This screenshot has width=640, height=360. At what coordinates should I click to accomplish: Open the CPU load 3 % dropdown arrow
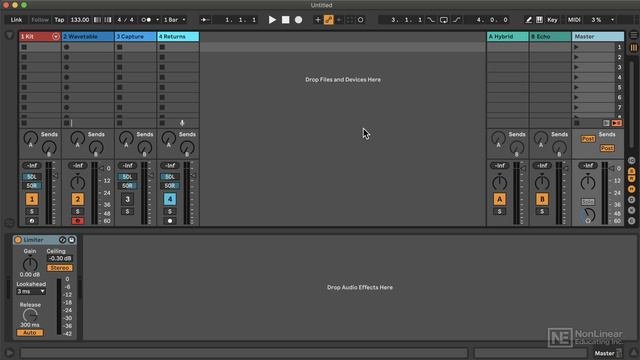[x=612, y=20]
